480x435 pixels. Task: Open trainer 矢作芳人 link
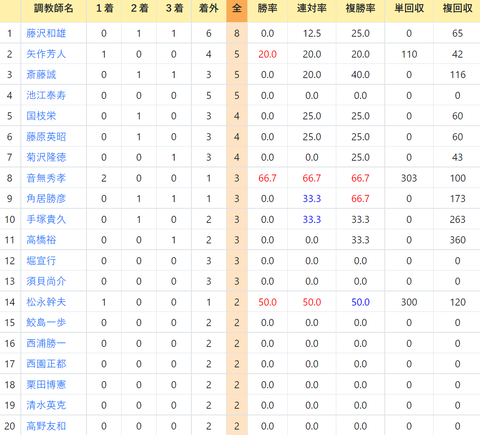[x=46, y=54]
